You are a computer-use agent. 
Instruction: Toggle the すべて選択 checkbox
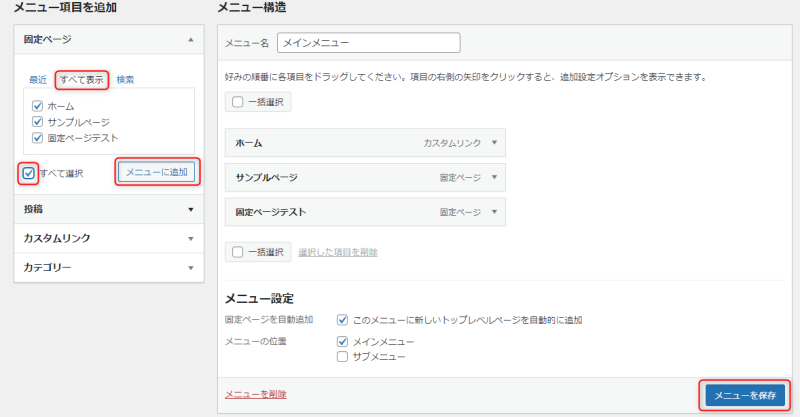pos(29,173)
